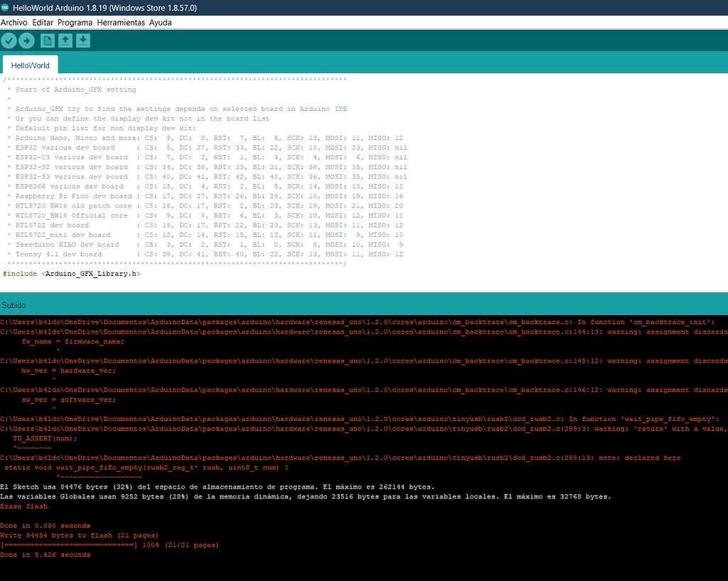Click 'Done in 5.426 seconds' console line
728x581 pixels.
coord(45,555)
